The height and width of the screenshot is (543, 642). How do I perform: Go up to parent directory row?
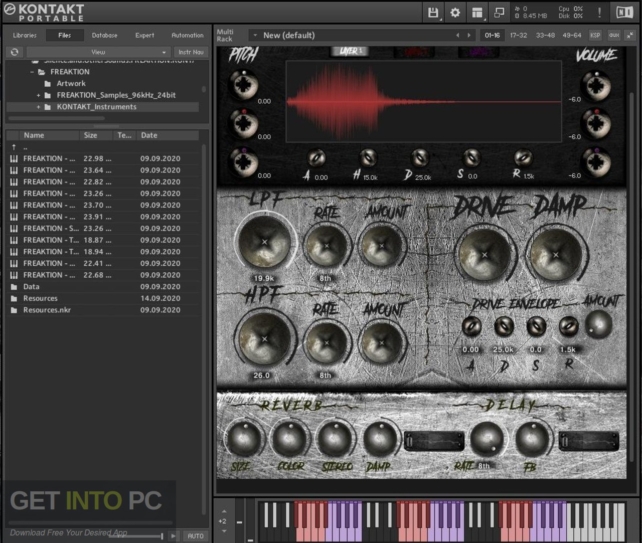coord(103,147)
